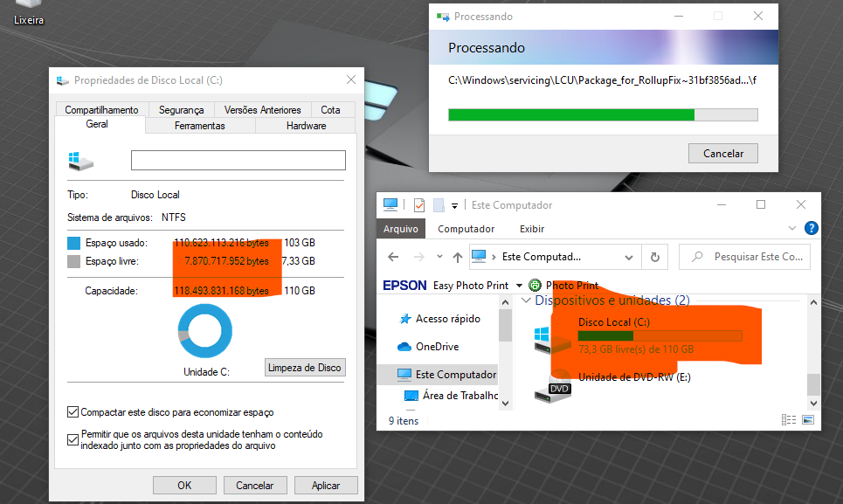This screenshot has width=843, height=504.
Task: Open recent locations dropdown arrow
Action: point(439,257)
